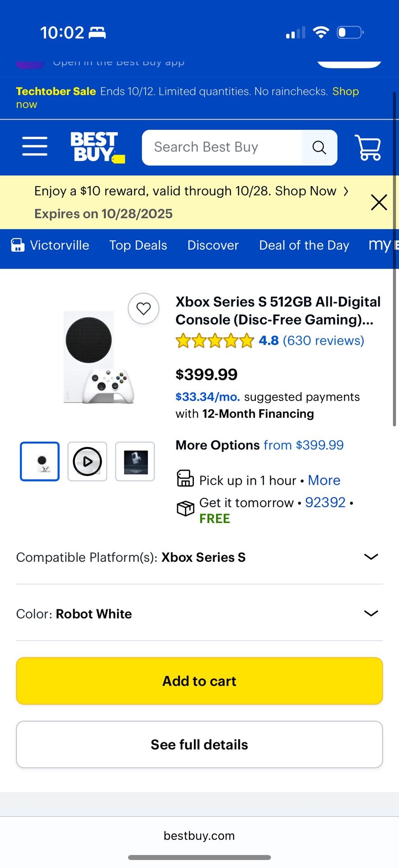Expand Compatible Platform(s) dropdown
This screenshot has width=399, height=868.
click(371, 557)
